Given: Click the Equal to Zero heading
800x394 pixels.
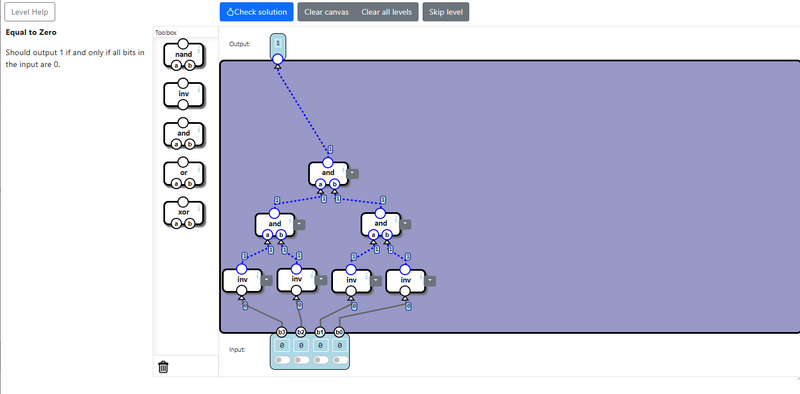Looking at the screenshot, I should pyautogui.click(x=31, y=32).
